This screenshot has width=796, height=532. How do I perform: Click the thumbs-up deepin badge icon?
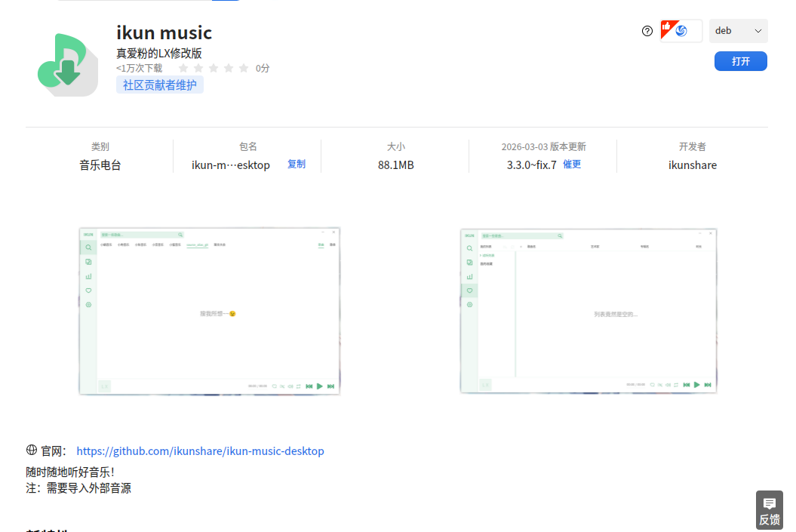tap(681, 30)
